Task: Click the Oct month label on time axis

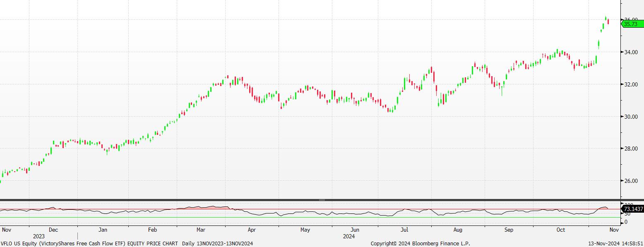Action: 561,229
